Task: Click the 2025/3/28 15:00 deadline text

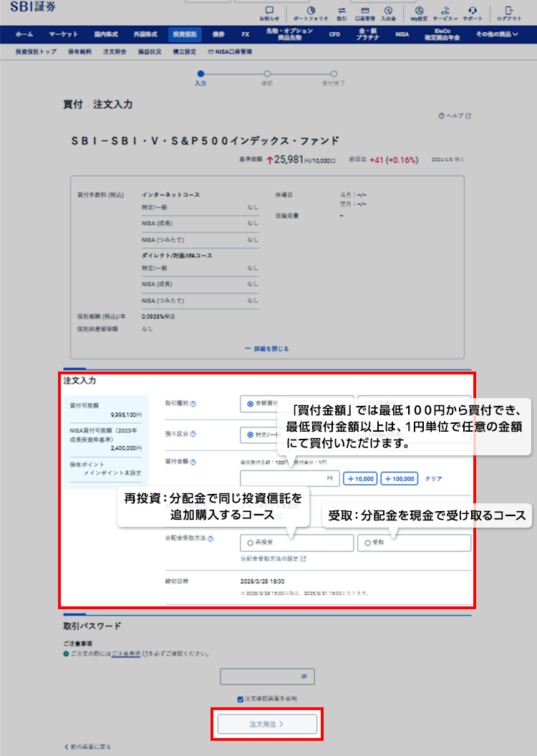Action: pyautogui.click(x=262, y=581)
